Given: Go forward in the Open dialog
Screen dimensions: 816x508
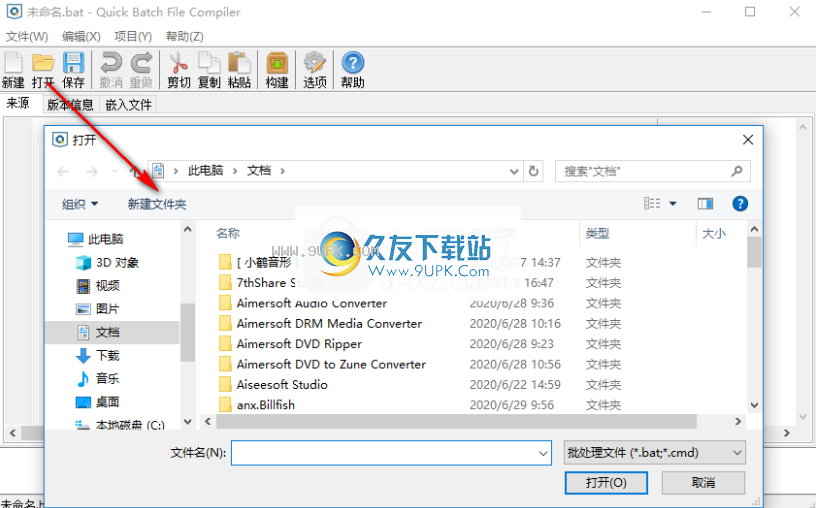Looking at the screenshot, I should (92, 171).
